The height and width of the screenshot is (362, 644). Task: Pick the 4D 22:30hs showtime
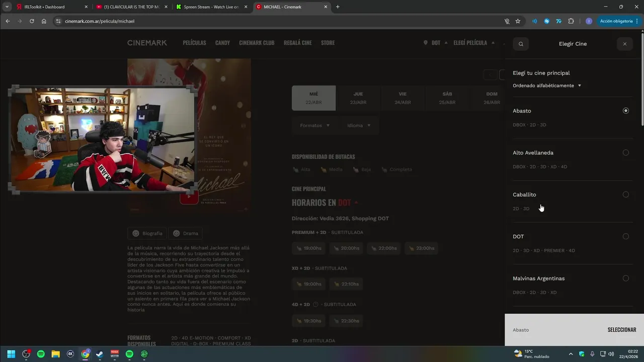tap(346, 321)
